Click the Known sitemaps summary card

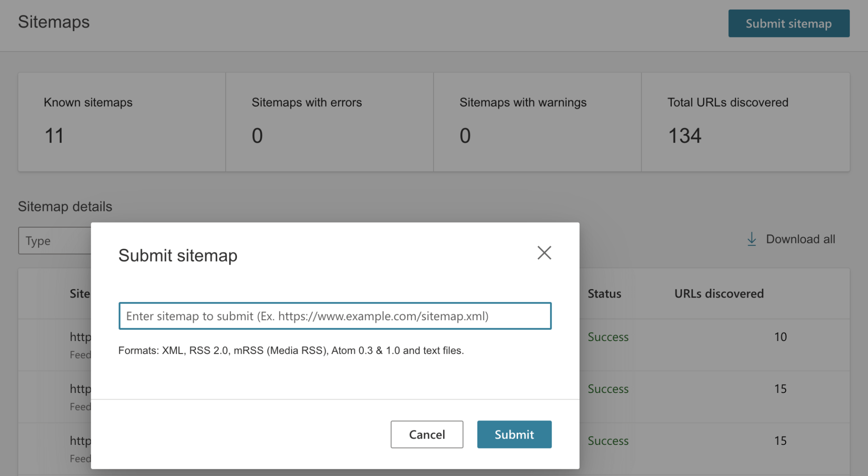(x=121, y=122)
